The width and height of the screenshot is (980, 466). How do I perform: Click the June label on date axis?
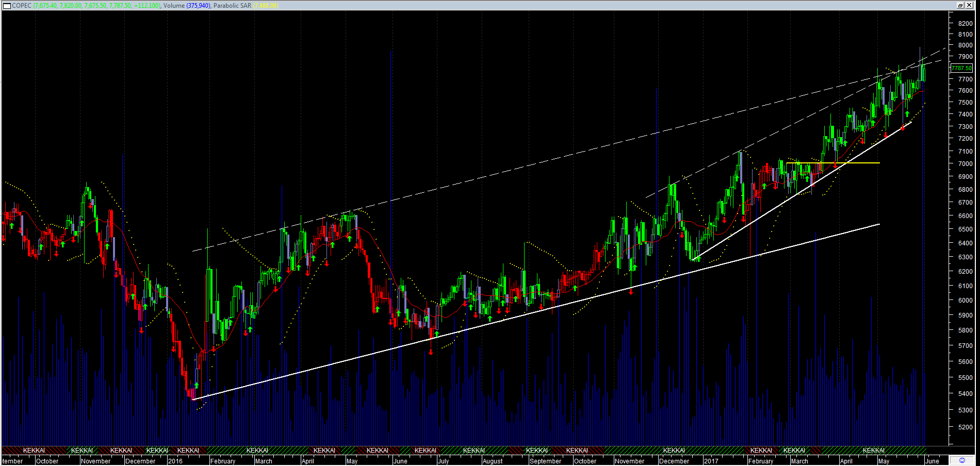coord(932,461)
